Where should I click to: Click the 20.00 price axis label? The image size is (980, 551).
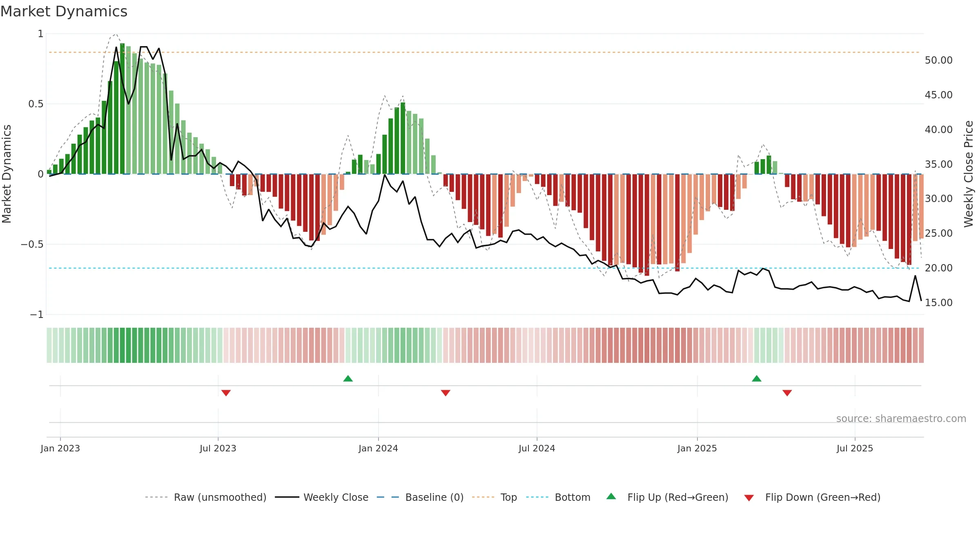(x=939, y=268)
